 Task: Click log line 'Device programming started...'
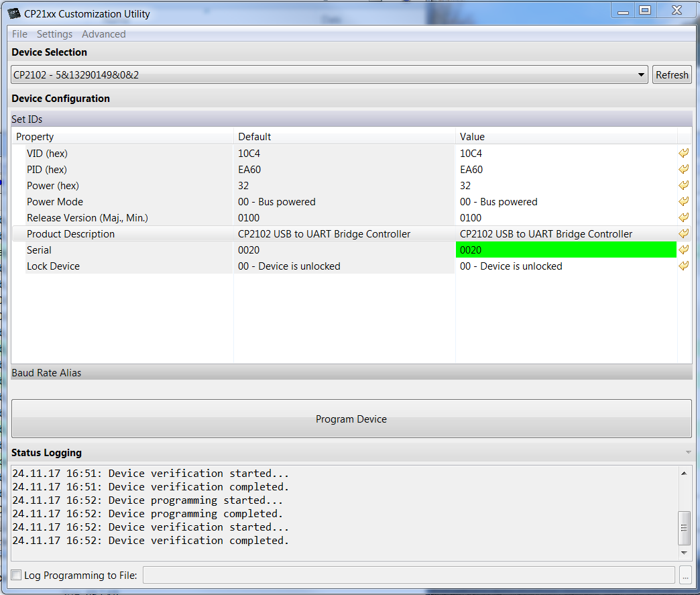point(148,500)
